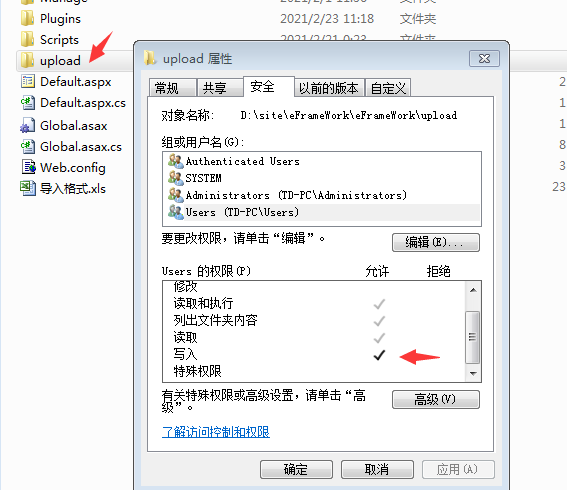The width and height of the screenshot is (567, 490).
Task: Click the permissions list scroll up arrow
Action: coord(473,290)
